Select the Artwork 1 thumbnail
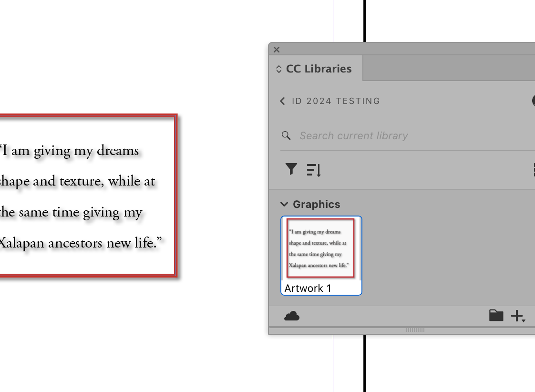This screenshot has width=535, height=392. [320, 248]
